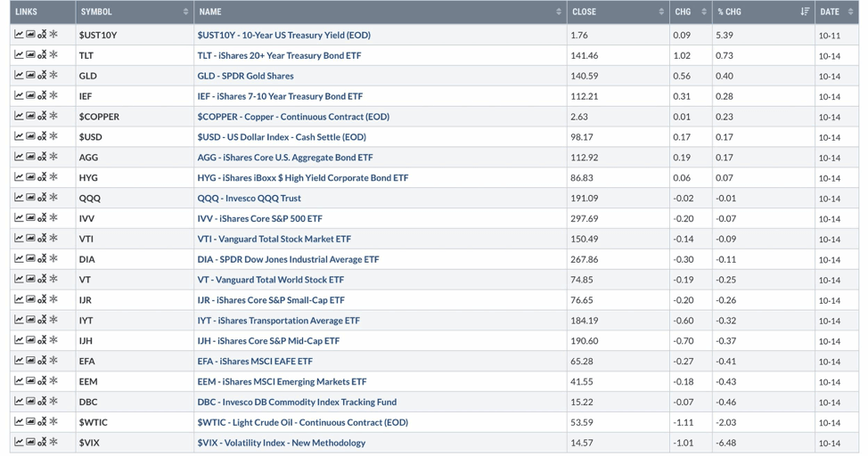Open Point & Figure icon for DBC row
Image resolution: width=868 pixels, height=456 pixels.
(x=42, y=401)
